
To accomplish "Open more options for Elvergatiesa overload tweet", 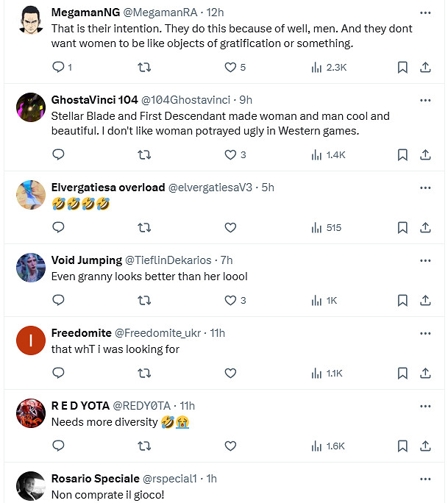I will 425,188.
